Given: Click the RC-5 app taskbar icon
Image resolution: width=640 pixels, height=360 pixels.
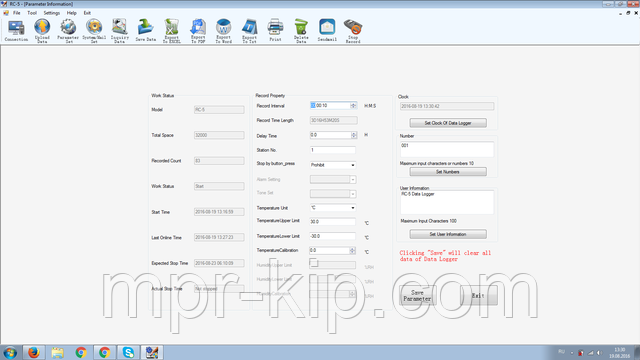Looking at the screenshot, I should (x=152, y=352).
